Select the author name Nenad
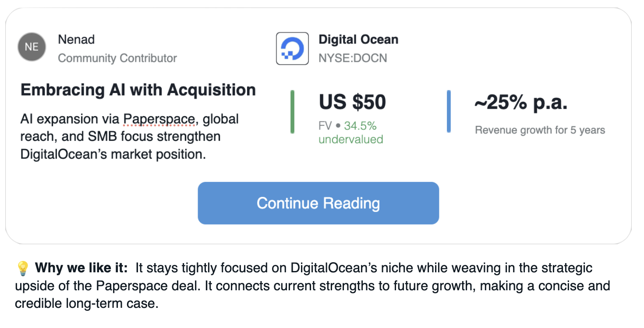Image resolution: width=644 pixels, height=328 pixels. coord(76,39)
